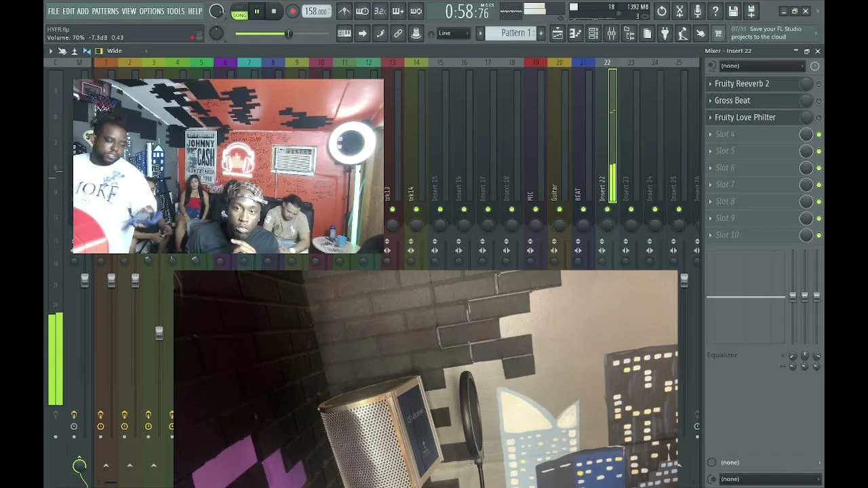Open the HELP menu

pos(195,12)
